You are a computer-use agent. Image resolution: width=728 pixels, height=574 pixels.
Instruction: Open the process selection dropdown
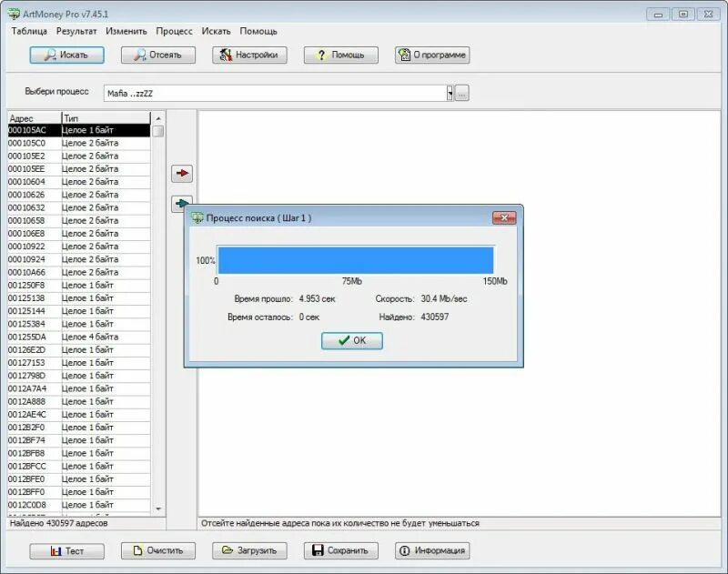[448, 92]
